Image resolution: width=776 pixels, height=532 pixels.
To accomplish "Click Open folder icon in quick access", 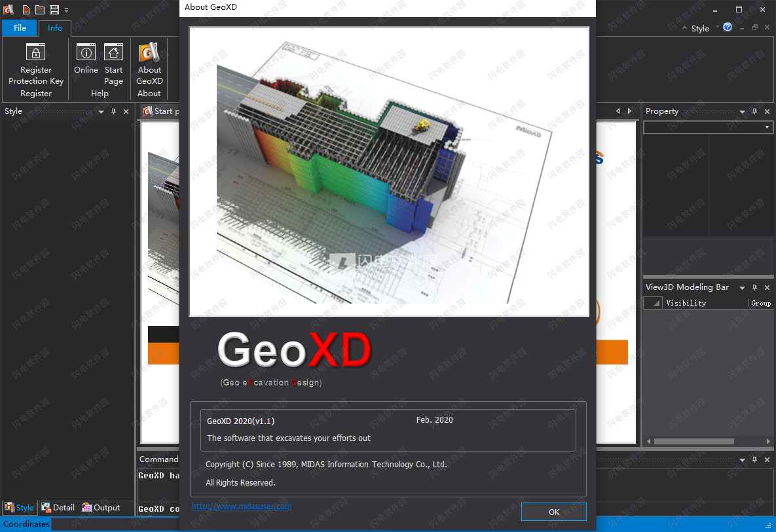I will [x=40, y=9].
